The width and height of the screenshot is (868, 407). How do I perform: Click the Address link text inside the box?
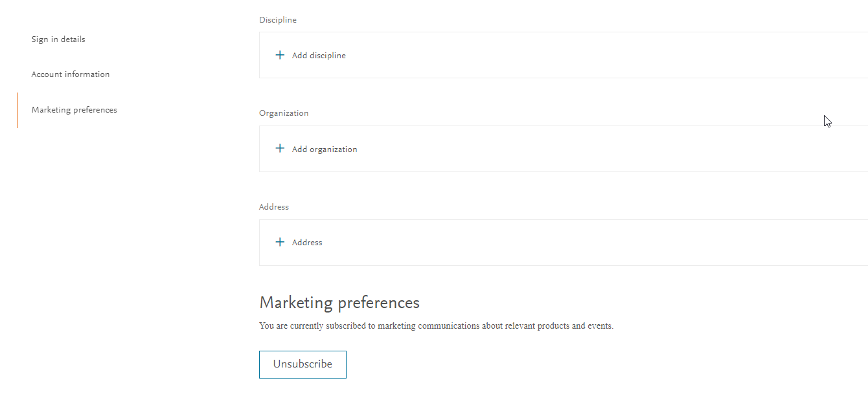coord(307,243)
